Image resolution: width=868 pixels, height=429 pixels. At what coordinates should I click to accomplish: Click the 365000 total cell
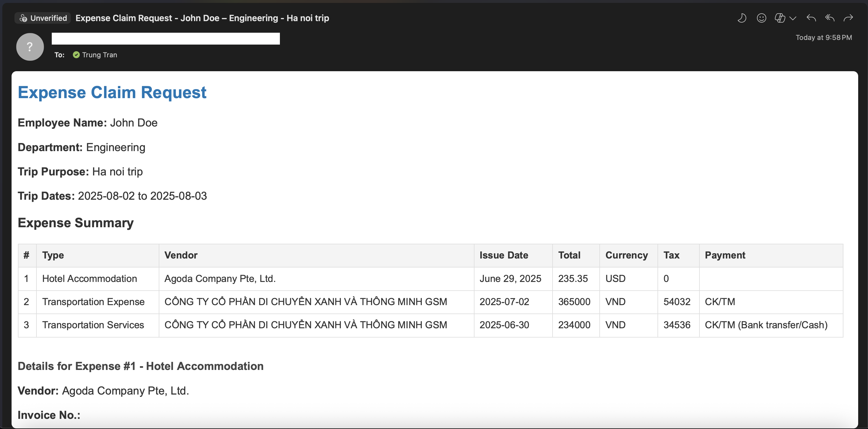[x=574, y=302]
